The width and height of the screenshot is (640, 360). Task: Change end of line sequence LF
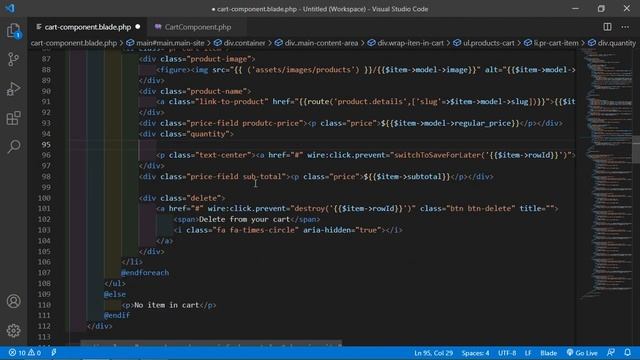[x=528, y=353]
